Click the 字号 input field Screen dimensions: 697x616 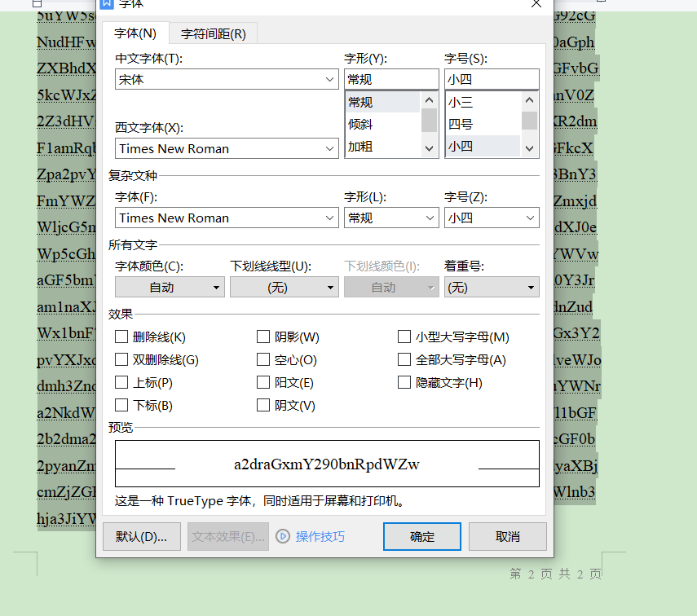click(491, 80)
